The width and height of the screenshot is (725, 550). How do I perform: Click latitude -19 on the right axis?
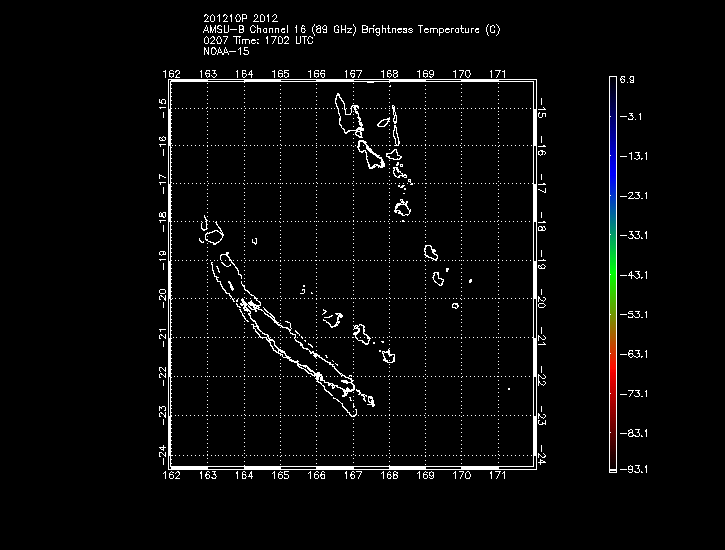point(542,261)
